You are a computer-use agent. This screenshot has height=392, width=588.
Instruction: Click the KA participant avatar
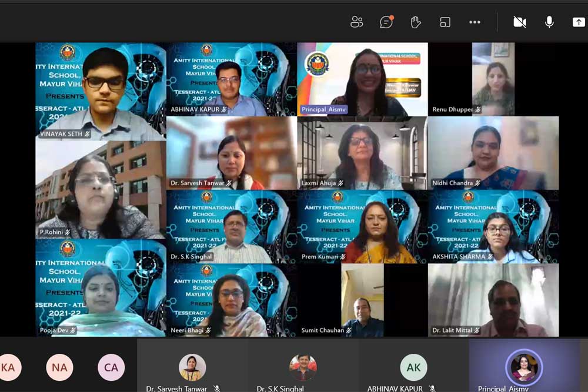coord(8,367)
